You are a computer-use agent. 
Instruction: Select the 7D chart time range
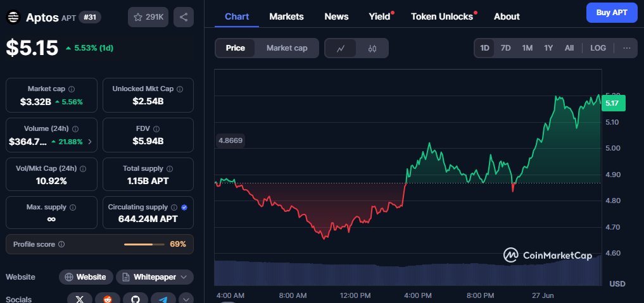[505, 48]
